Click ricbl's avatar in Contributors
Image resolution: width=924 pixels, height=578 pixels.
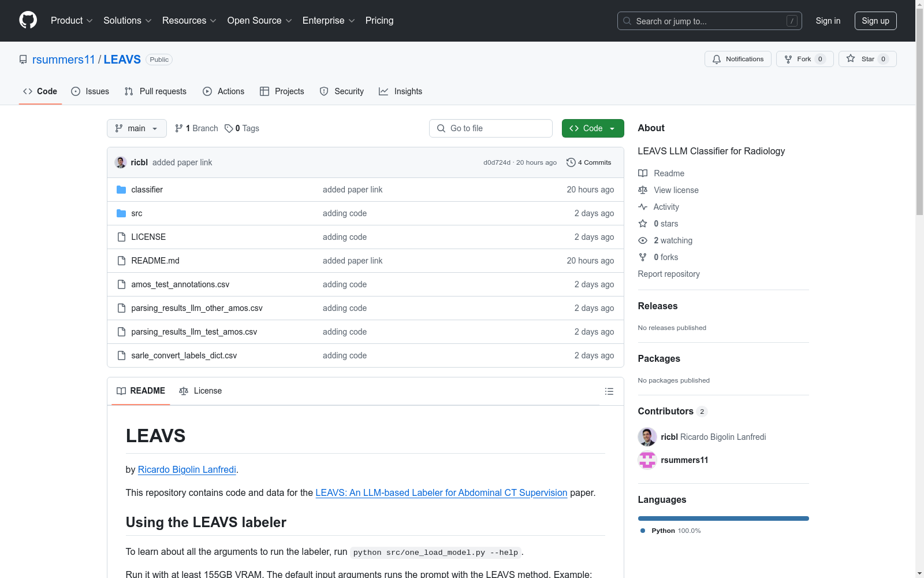click(x=647, y=437)
